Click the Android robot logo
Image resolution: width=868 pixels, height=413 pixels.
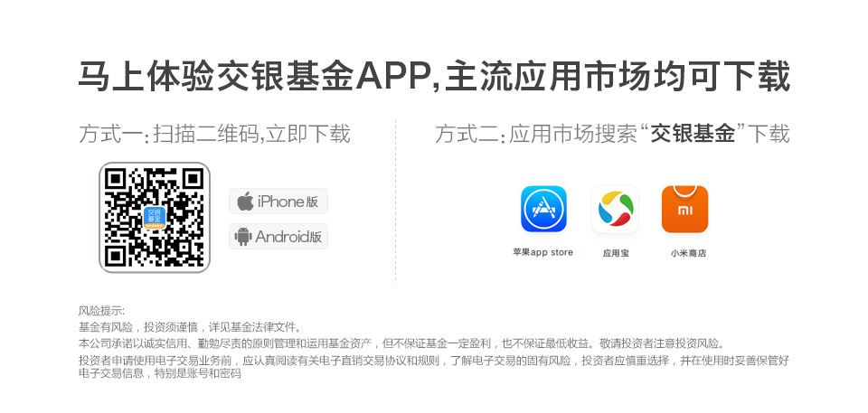pyautogui.click(x=243, y=237)
